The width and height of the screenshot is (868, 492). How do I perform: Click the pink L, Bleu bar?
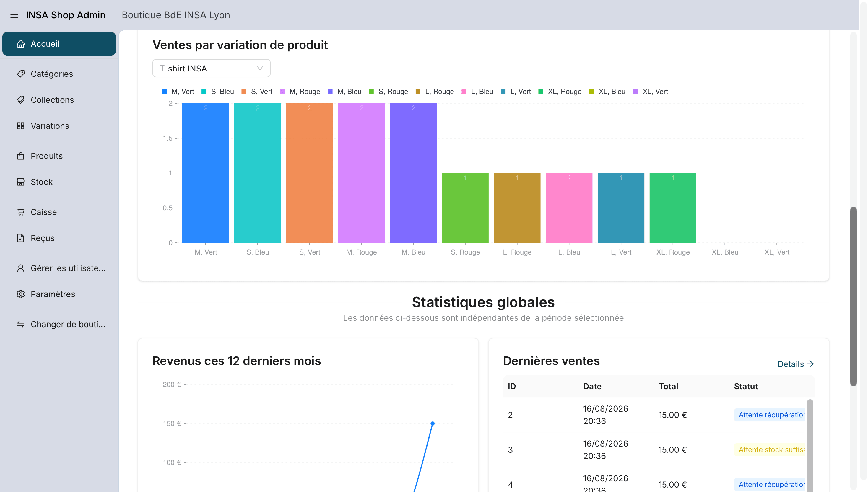(569, 208)
